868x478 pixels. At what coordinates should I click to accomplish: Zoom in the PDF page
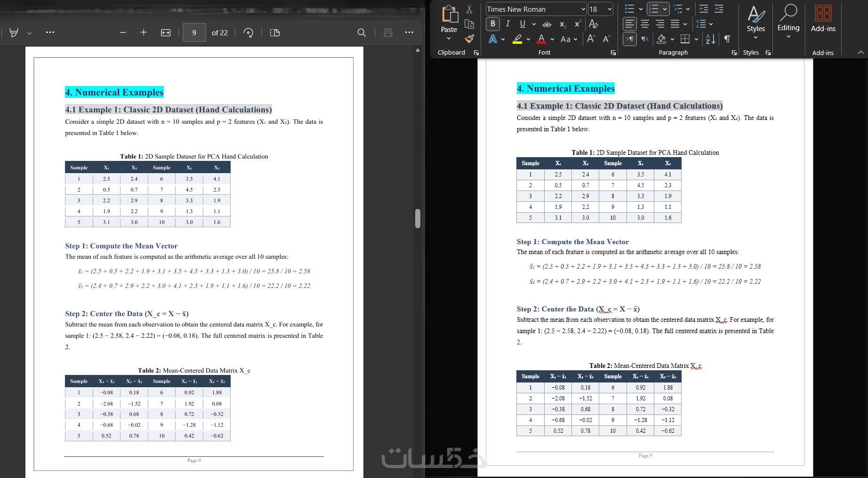point(144,32)
